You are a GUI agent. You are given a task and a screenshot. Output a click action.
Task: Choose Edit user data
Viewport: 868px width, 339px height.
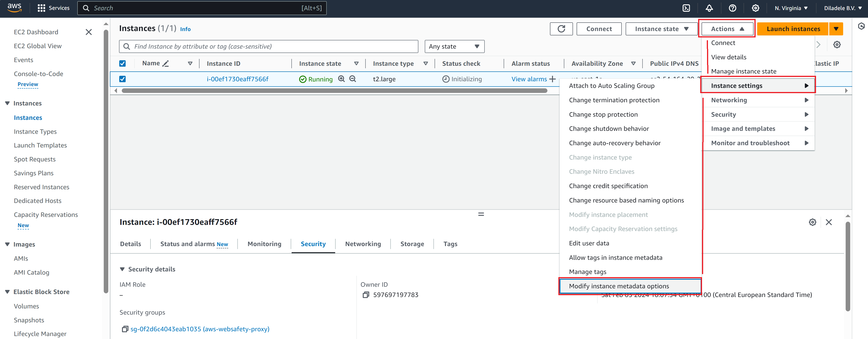pyautogui.click(x=589, y=243)
